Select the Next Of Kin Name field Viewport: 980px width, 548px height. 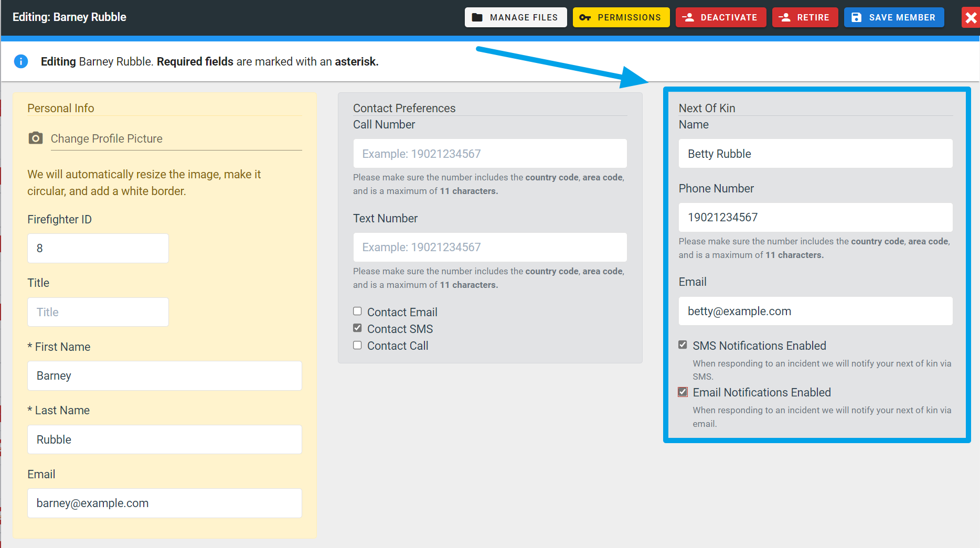815,154
